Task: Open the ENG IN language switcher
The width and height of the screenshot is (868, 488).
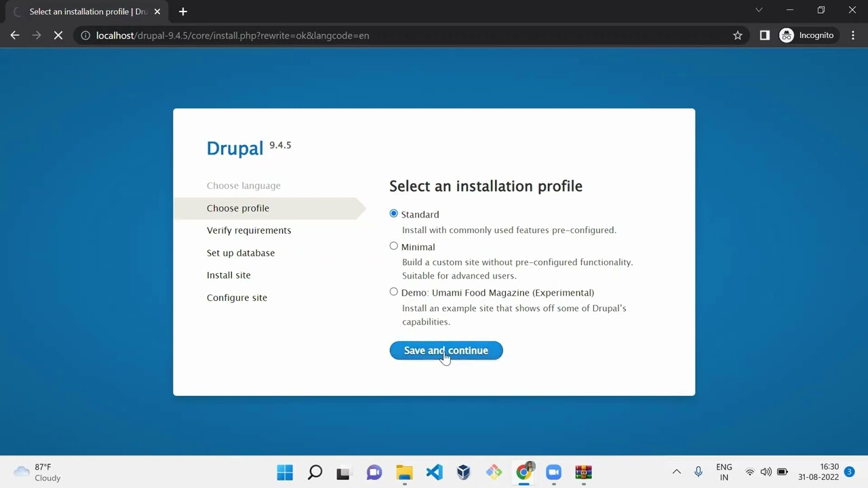Action: point(724,472)
